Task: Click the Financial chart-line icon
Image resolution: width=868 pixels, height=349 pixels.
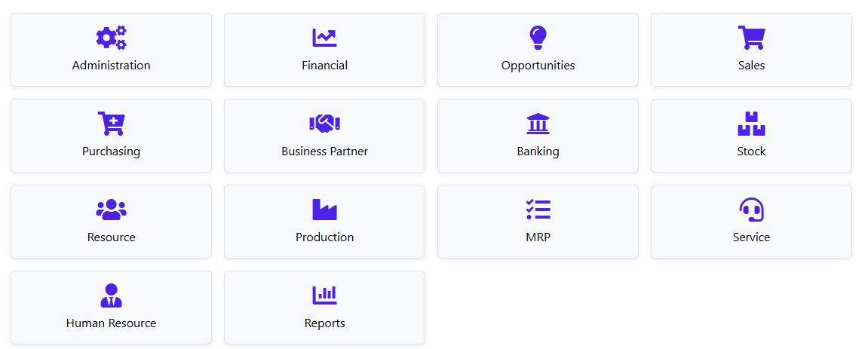Action: coord(324,38)
